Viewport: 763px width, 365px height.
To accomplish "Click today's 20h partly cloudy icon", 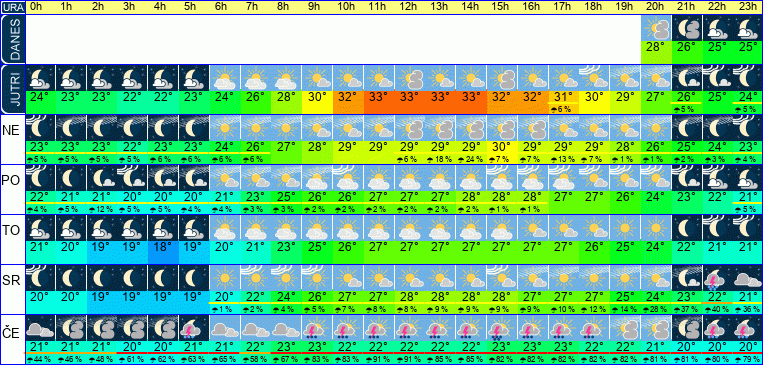I will coord(656,28).
